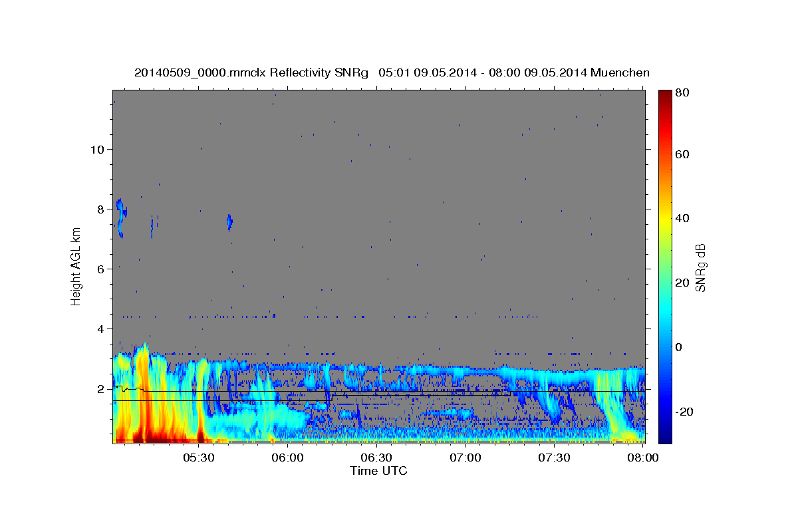
Task: Select the 07:30 time tick label
Action: (x=555, y=458)
